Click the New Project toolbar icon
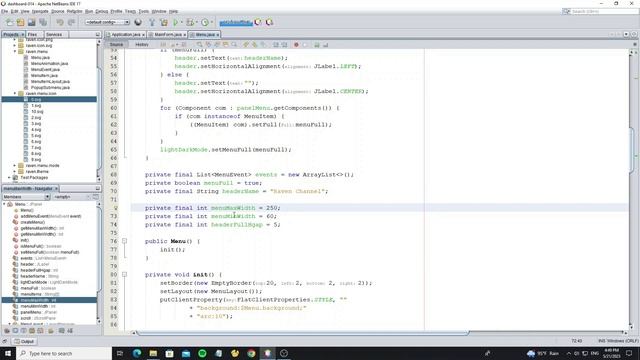Viewport: 640px width, 360px height. pos(20,22)
